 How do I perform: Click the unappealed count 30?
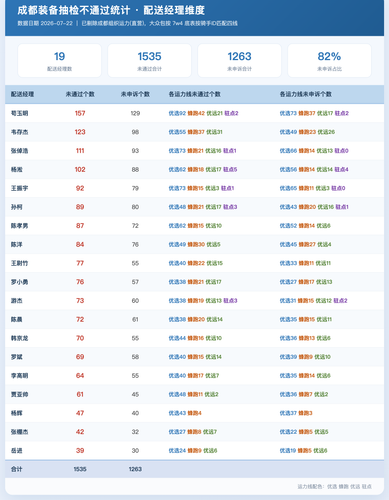[135, 451]
